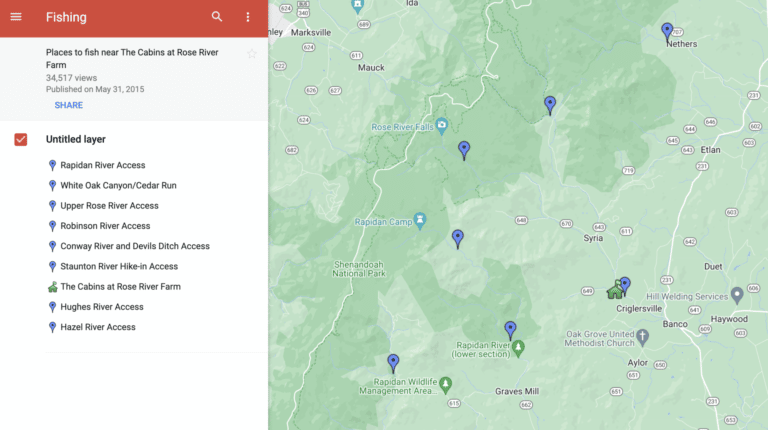Click the pin icon beside Staunton River Hike-in Access
This screenshot has width=768, height=430.
pos(52,266)
